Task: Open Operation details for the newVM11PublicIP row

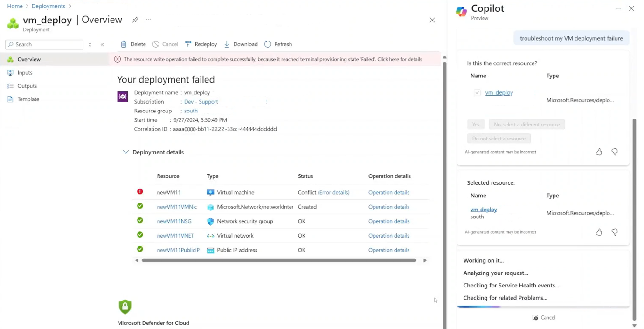Action: (x=389, y=250)
